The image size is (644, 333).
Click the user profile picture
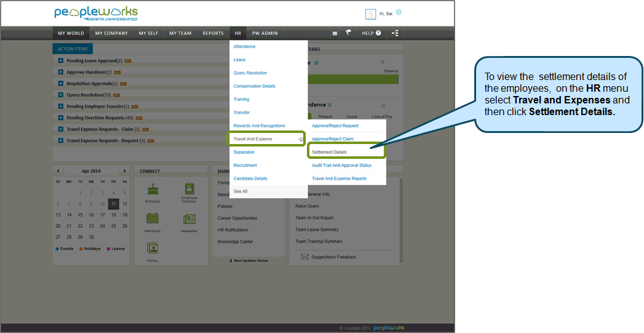pos(370,14)
